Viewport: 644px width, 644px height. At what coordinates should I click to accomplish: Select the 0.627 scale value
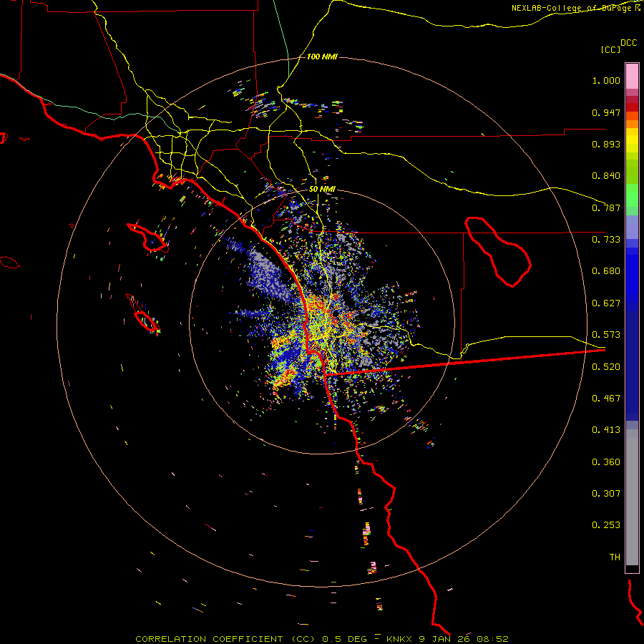point(606,303)
